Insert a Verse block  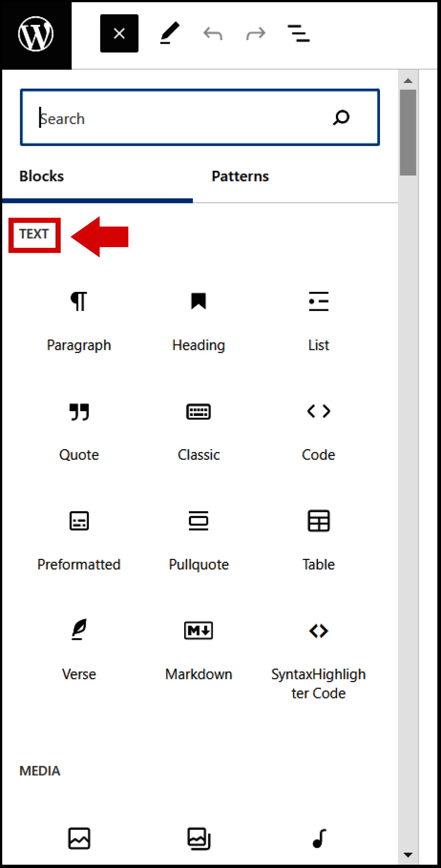[79, 650]
